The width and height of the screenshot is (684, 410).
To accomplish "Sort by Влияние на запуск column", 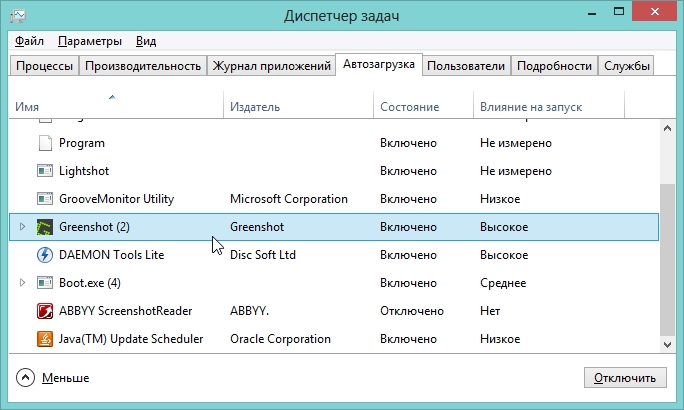I will [x=549, y=105].
